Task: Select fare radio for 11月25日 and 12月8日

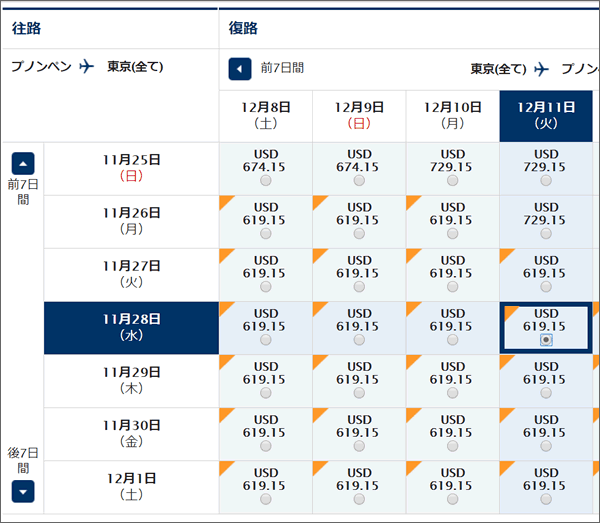Action: pos(265,181)
